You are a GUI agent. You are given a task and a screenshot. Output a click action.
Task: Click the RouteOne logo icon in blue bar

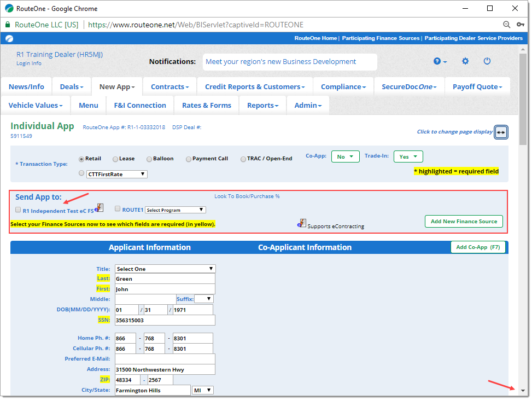pos(9,38)
